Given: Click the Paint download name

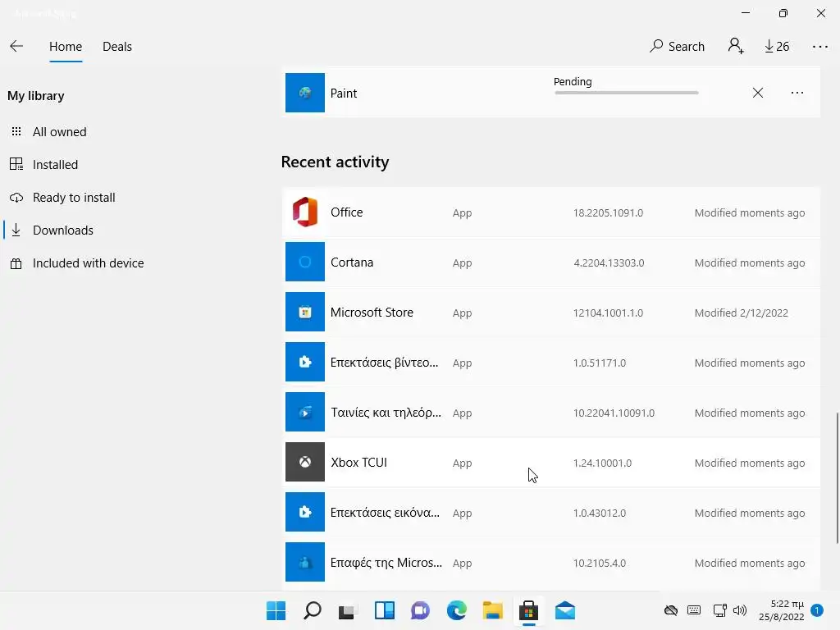Looking at the screenshot, I should tap(344, 94).
